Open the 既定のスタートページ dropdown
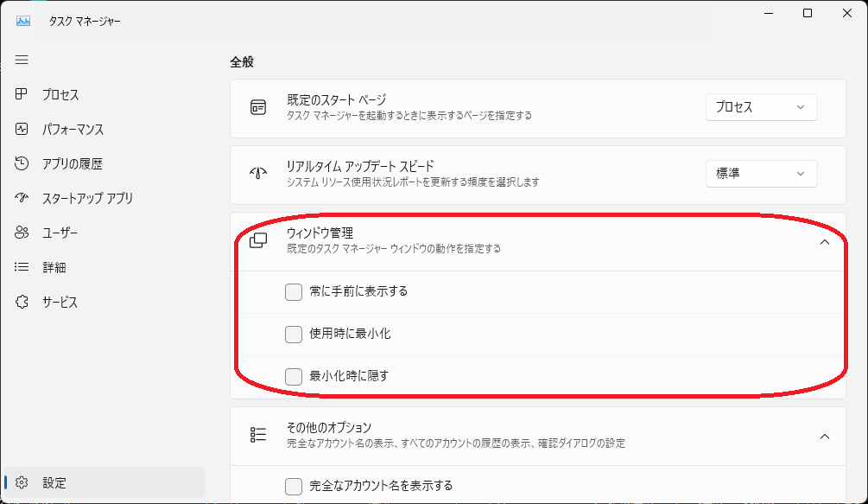868x504 pixels. click(761, 107)
